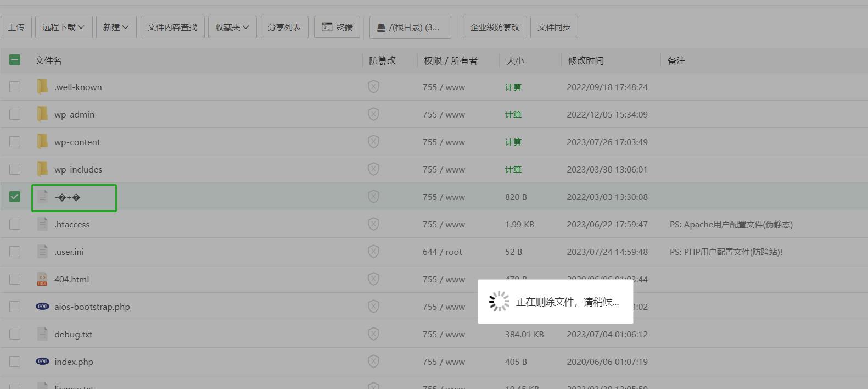868x389 pixels.
Task: Click shield icon of the selected garbled file
Action: point(373,197)
